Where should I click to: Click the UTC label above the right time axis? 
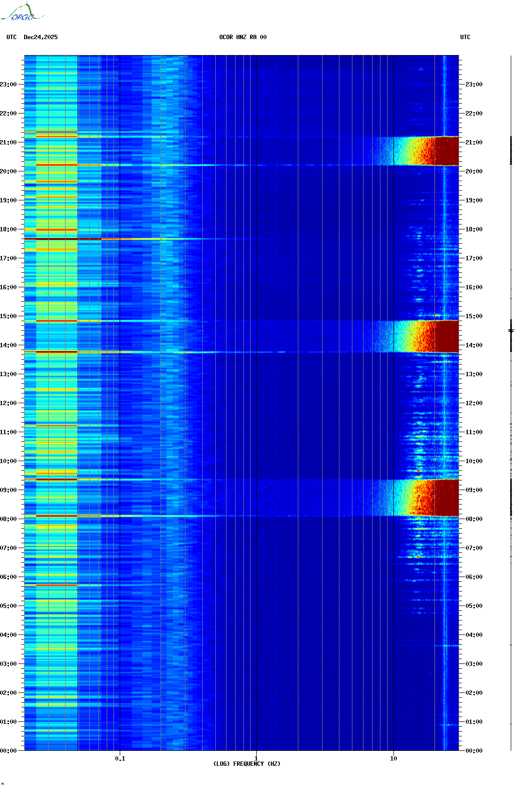pyautogui.click(x=465, y=37)
